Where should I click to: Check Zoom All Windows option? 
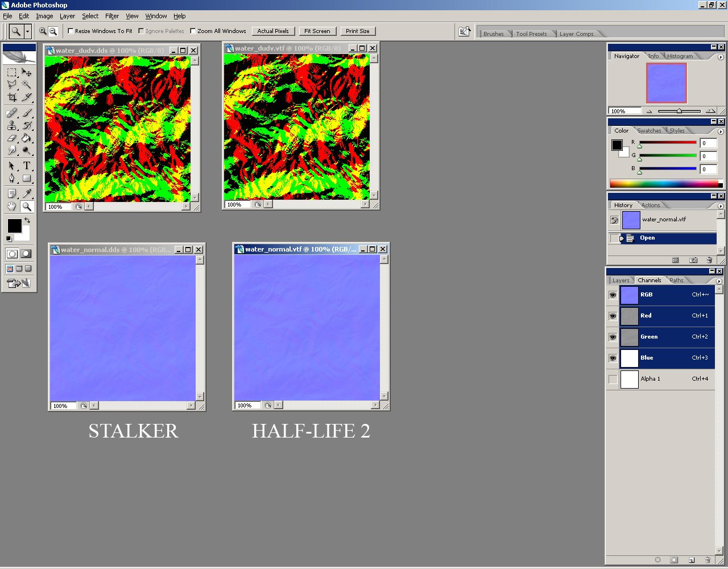click(193, 31)
